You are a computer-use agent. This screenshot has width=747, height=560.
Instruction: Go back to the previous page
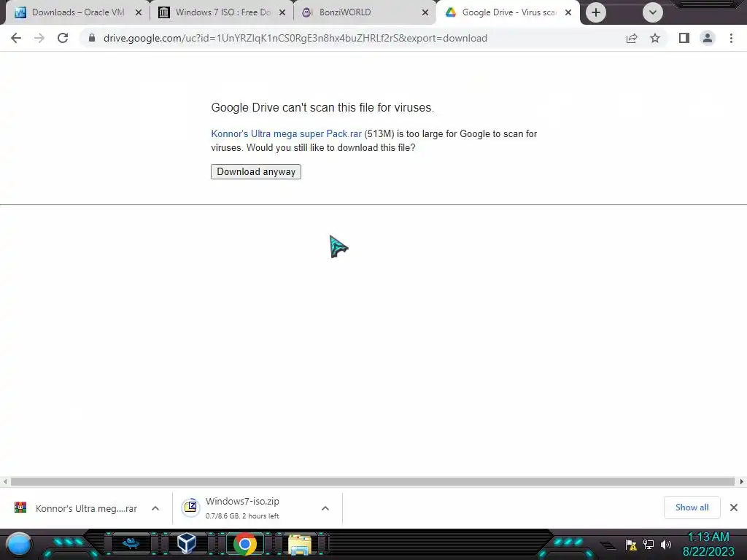[x=16, y=38]
